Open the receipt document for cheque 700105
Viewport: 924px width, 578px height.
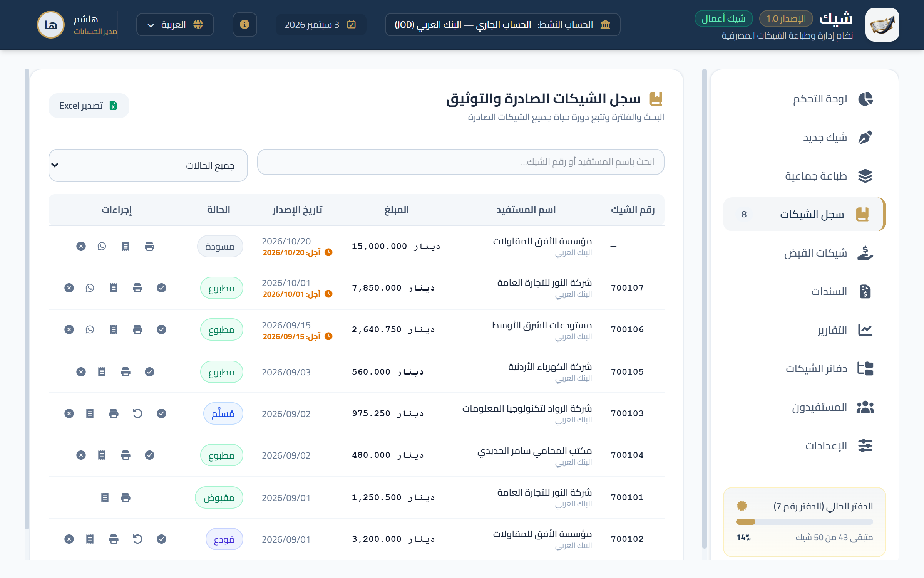[x=102, y=372]
